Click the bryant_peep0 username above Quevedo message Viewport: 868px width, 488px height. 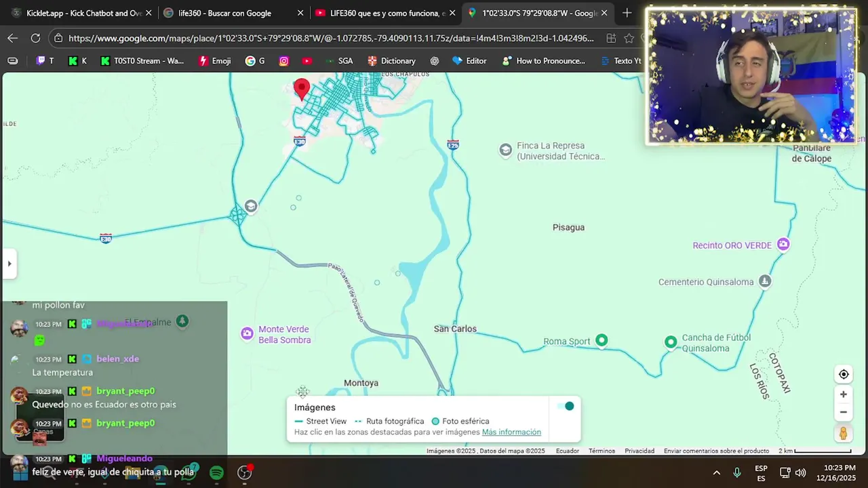click(x=125, y=391)
